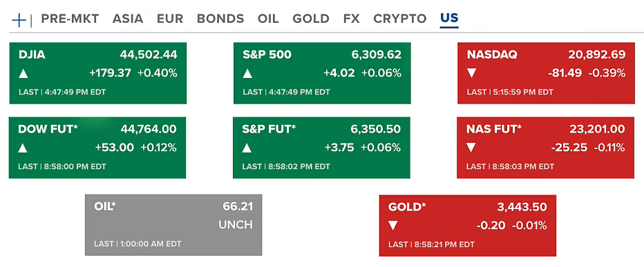Open the DJIA quote tile
The width and height of the screenshot is (644, 267).
98,73
